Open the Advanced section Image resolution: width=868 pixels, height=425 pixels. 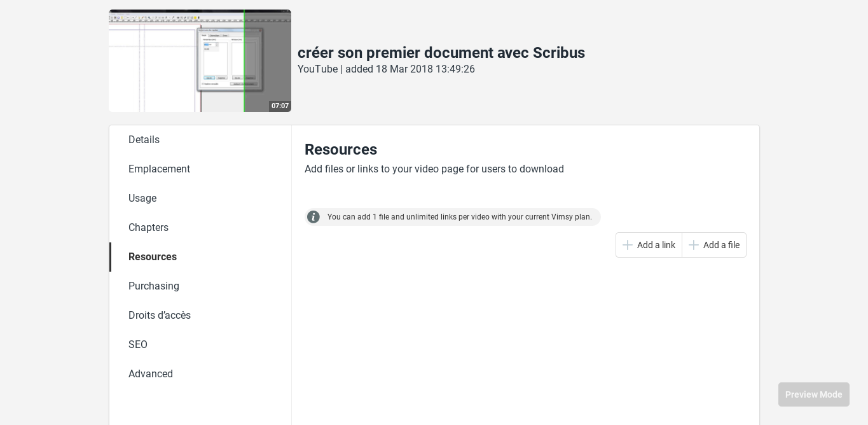(200, 374)
